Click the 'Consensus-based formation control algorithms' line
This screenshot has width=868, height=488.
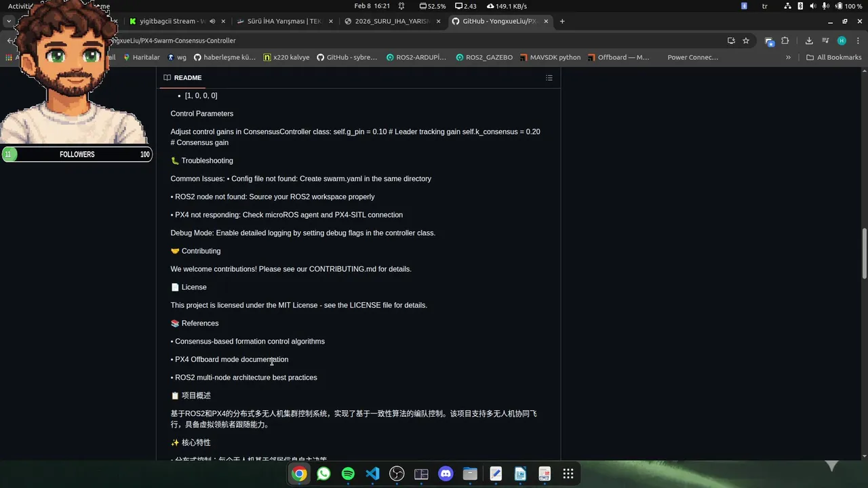click(x=248, y=342)
